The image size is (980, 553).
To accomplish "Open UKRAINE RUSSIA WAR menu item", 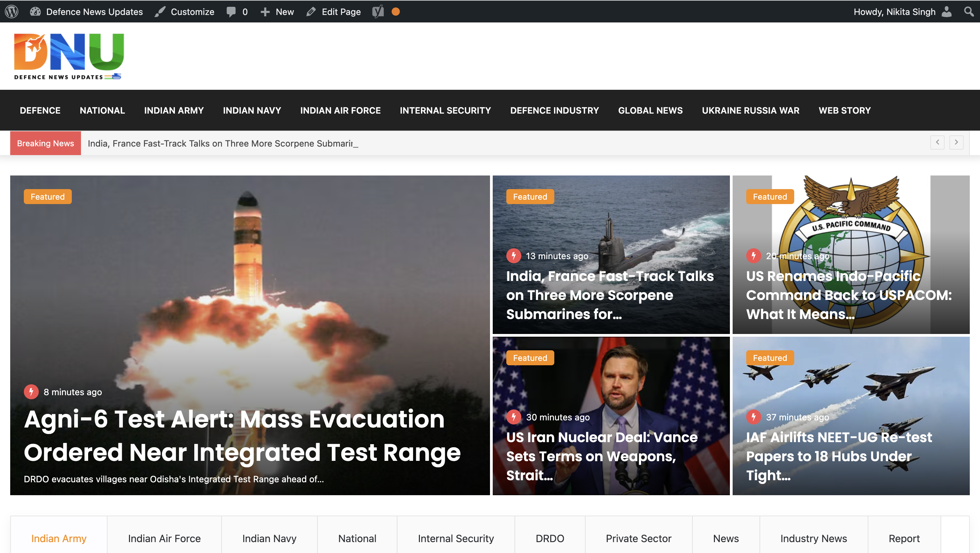I will coord(751,110).
